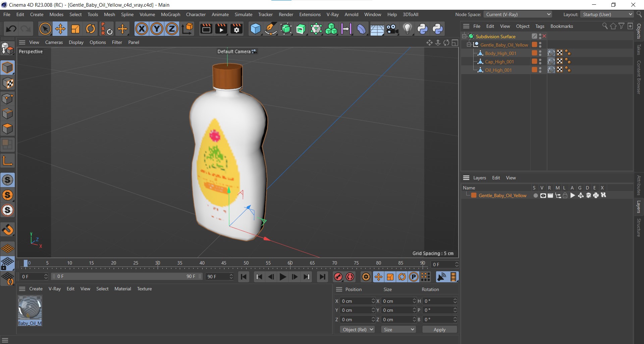
Task: Select the Spline Pen tool
Action: [x=271, y=29]
